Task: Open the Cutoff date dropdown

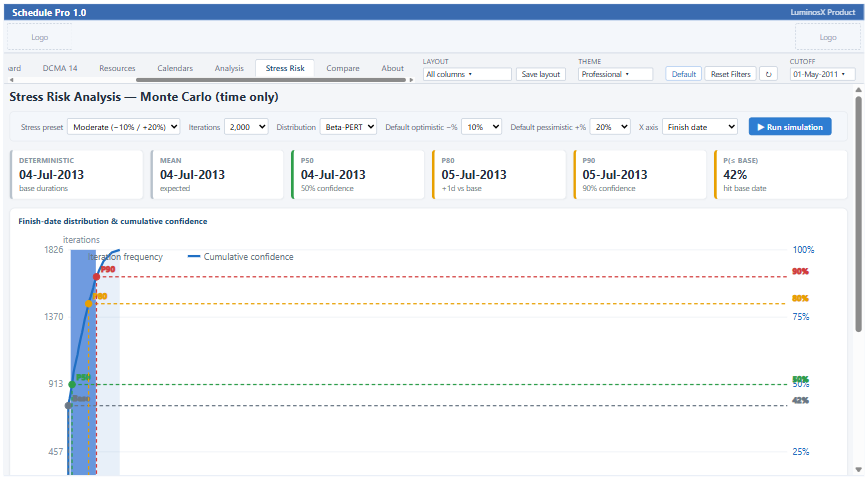Action: click(822, 74)
